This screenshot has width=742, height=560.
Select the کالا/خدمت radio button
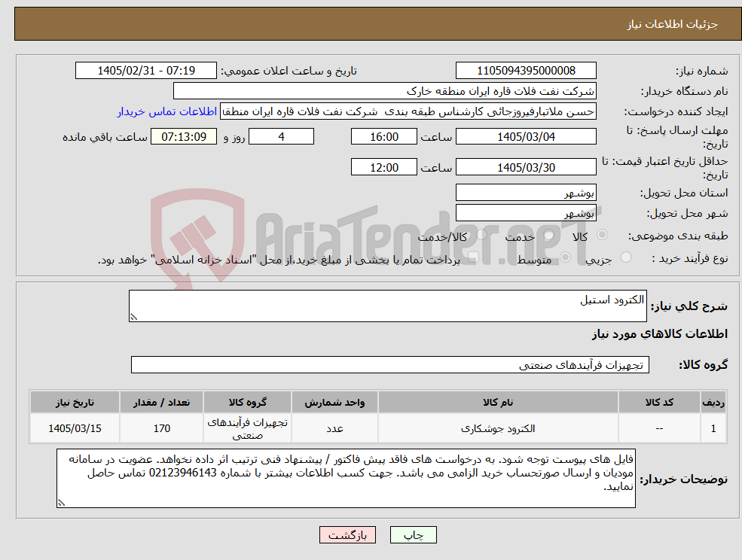[481, 235]
